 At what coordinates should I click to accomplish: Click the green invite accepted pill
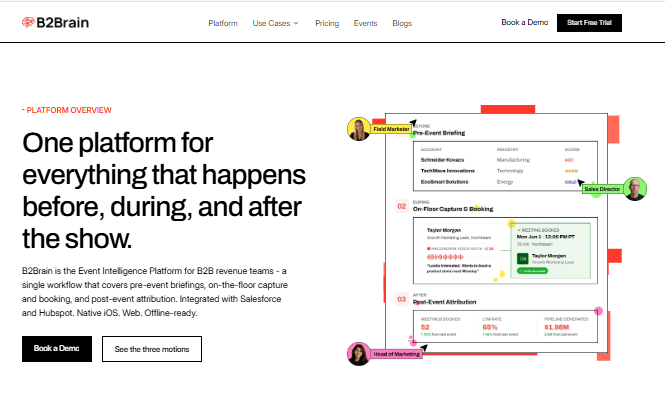click(532, 271)
